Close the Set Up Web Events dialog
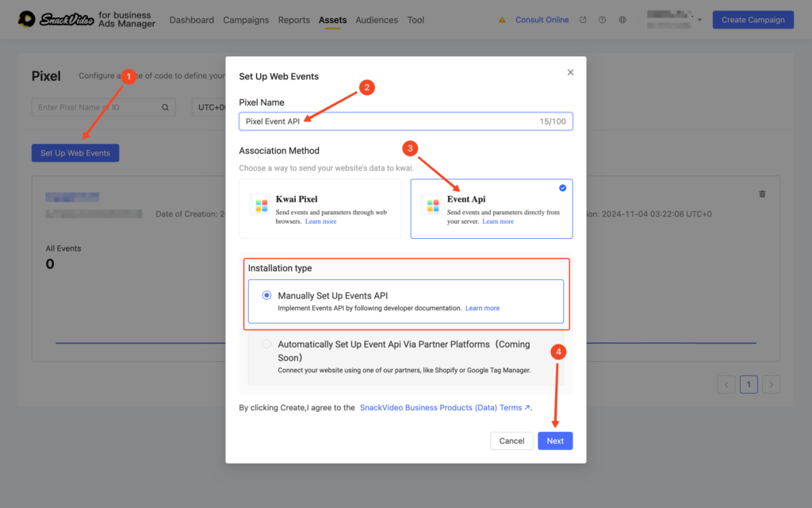The image size is (812, 508). (570, 72)
